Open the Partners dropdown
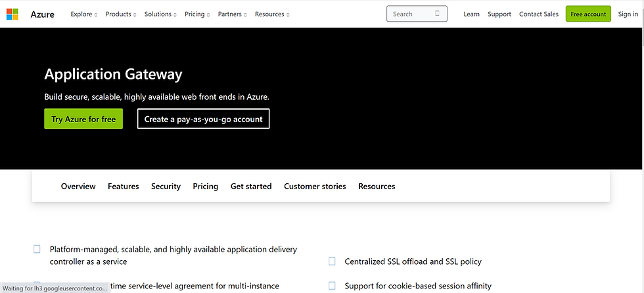 coord(233,14)
